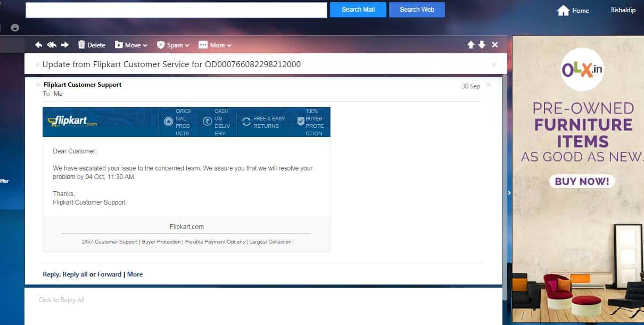Go to Home via the house icon
Screen dimensions: 644x325
pyautogui.click(x=563, y=10)
